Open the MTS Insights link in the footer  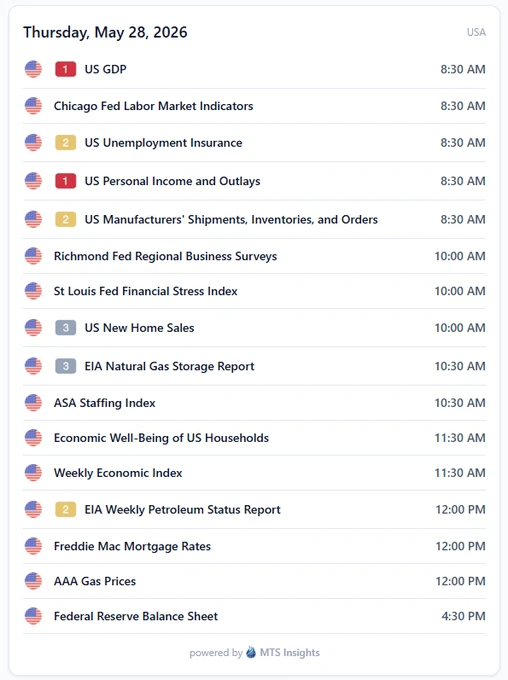click(x=289, y=653)
